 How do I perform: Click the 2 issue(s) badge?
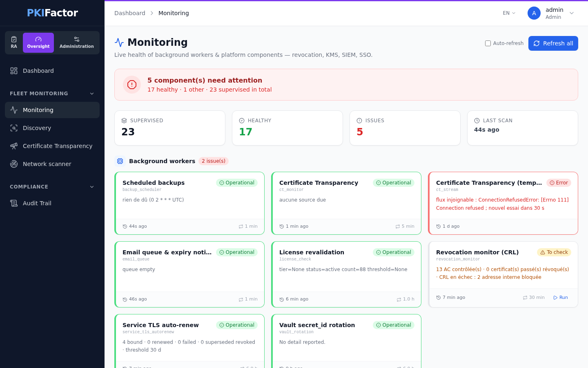[214, 161]
